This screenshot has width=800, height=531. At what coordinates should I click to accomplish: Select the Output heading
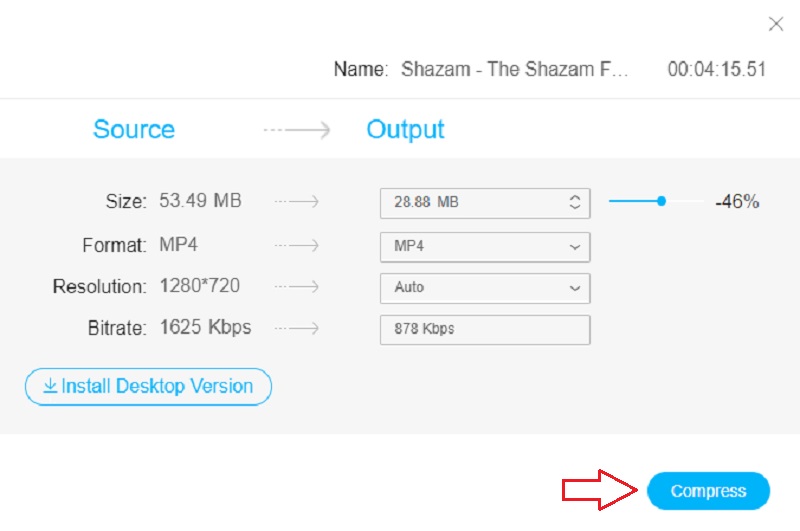405,130
